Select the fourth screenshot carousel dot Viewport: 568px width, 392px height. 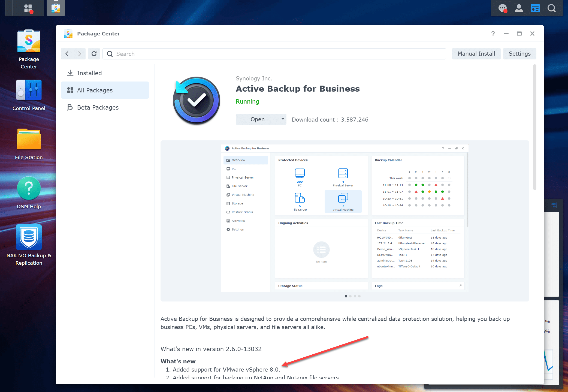point(359,296)
